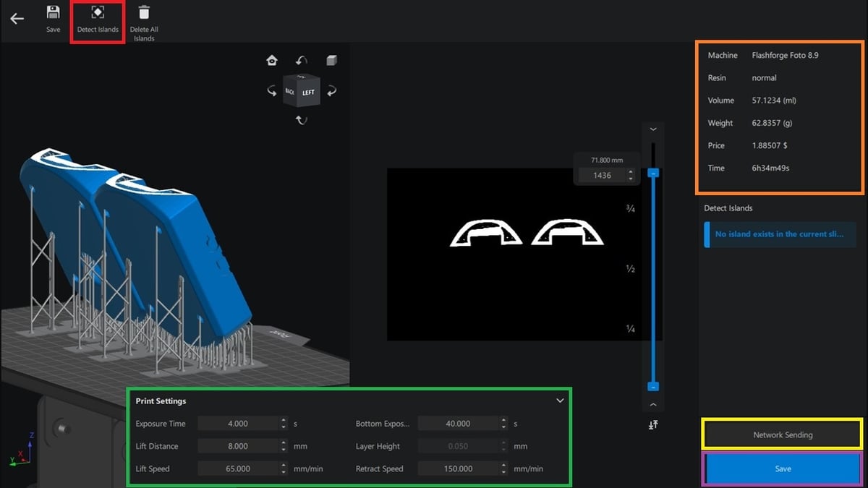Rotate view with arrow right of the view cube

coord(331,91)
